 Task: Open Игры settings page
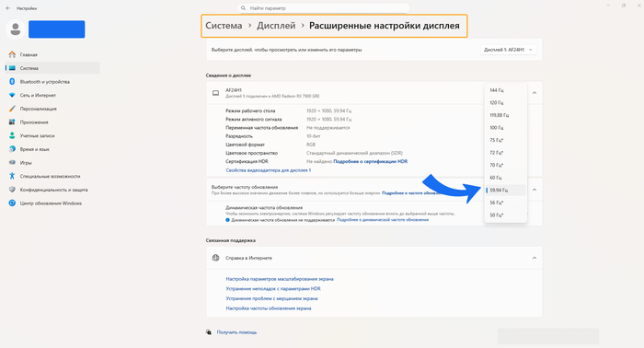(52, 163)
